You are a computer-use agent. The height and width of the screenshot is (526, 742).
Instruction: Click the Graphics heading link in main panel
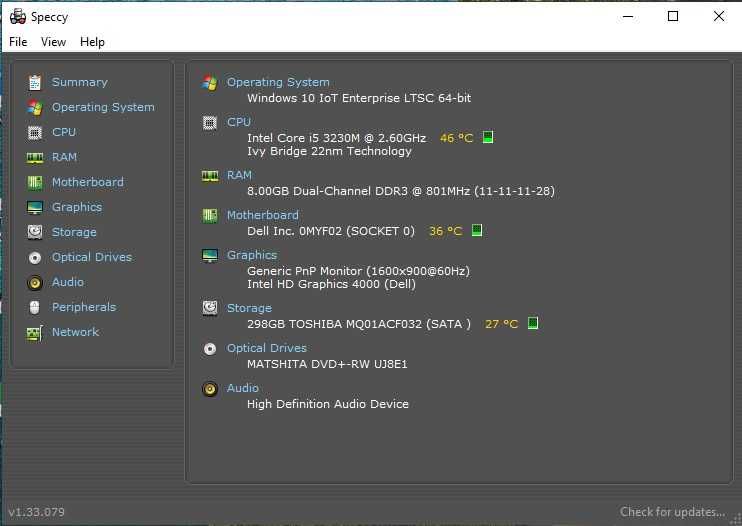point(252,255)
